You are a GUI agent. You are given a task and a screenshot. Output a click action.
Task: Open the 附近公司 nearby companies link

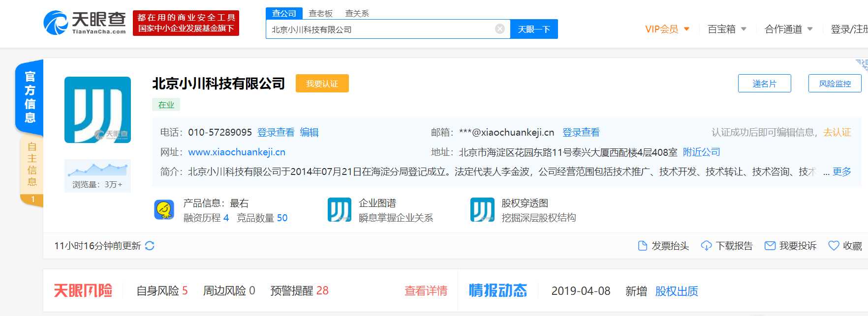[x=702, y=152]
